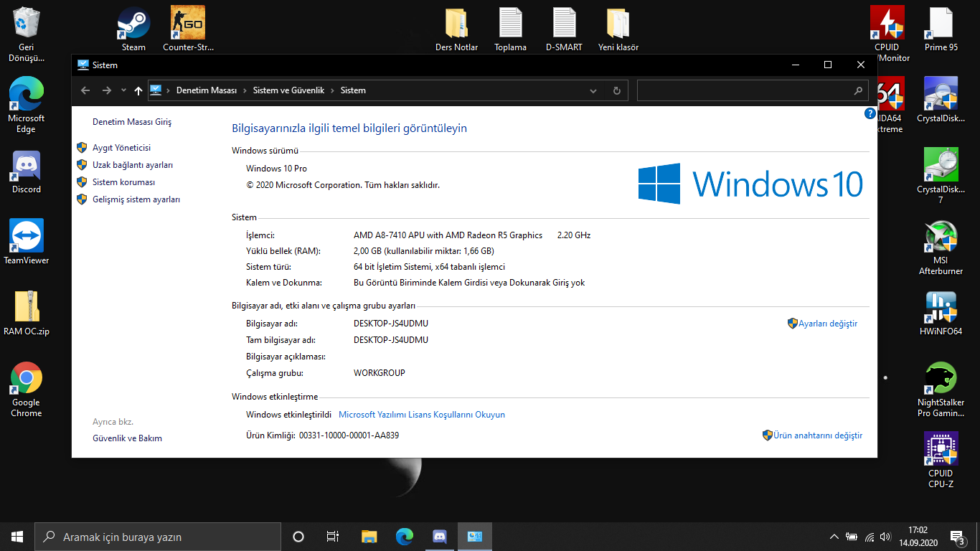The image size is (980, 551).
Task: Refresh the Sistem address bar
Action: 616,90
